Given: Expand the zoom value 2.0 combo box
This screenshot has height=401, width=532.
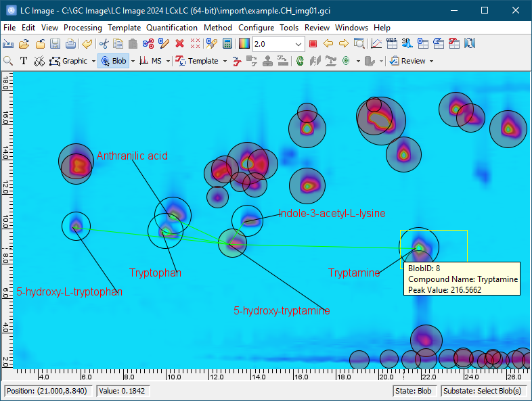Looking at the screenshot, I should 299,44.
